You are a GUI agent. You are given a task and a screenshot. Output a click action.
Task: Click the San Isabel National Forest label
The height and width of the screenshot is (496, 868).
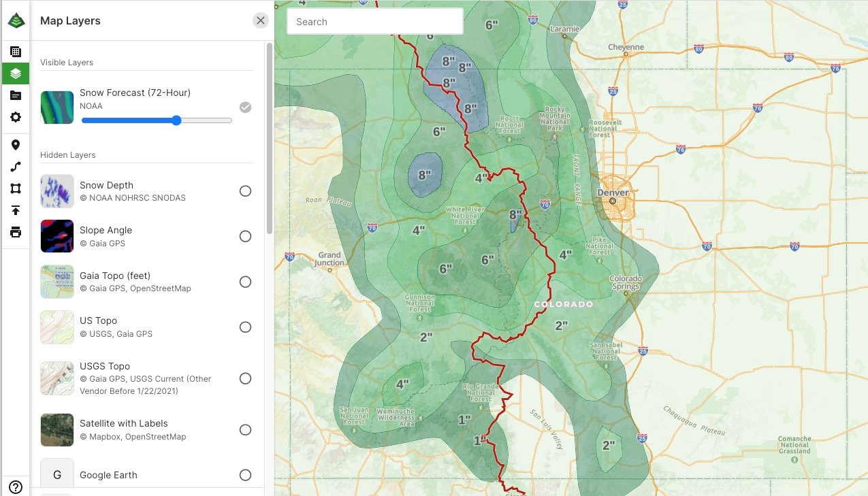pos(607,351)
